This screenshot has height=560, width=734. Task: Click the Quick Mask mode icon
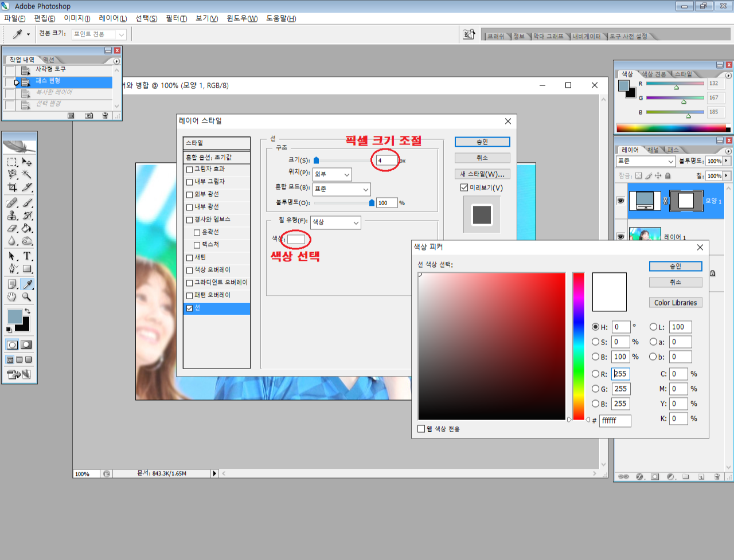click(x=26, y=344)
